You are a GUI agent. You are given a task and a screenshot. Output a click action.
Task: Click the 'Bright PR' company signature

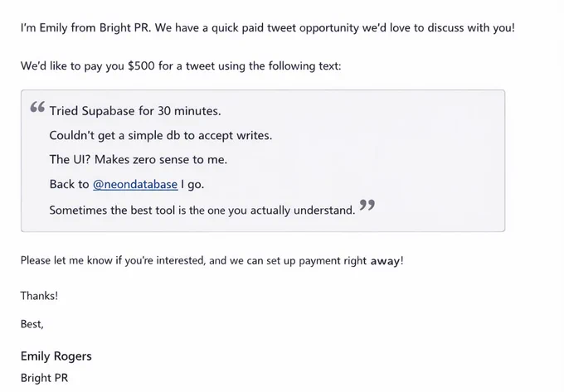44,378
